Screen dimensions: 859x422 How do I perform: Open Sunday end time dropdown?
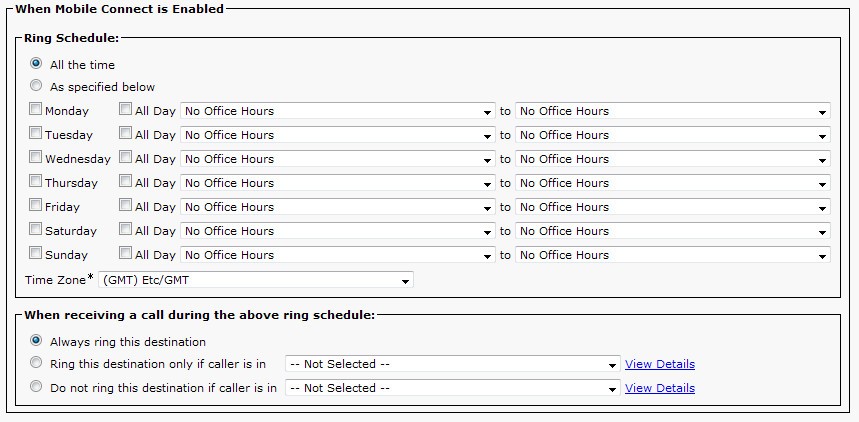tap(673, 255)
